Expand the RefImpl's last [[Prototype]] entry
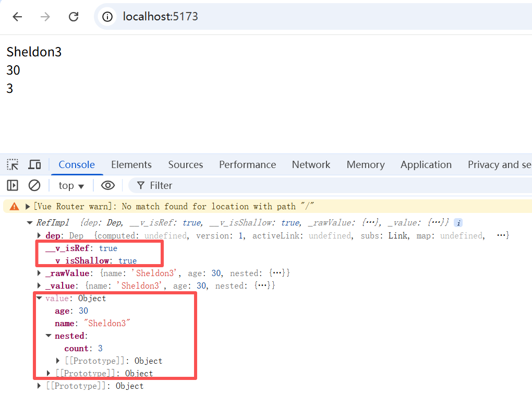 39,386
